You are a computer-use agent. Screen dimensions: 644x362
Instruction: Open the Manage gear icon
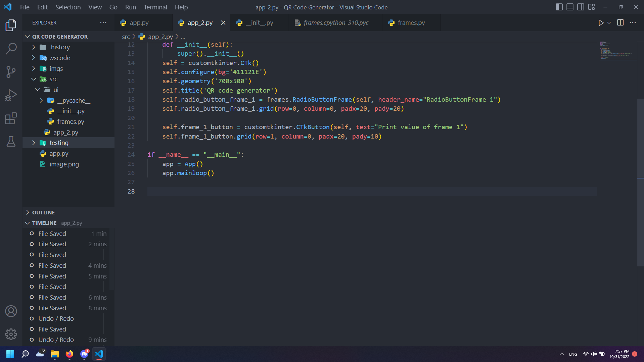click(11, 334)
